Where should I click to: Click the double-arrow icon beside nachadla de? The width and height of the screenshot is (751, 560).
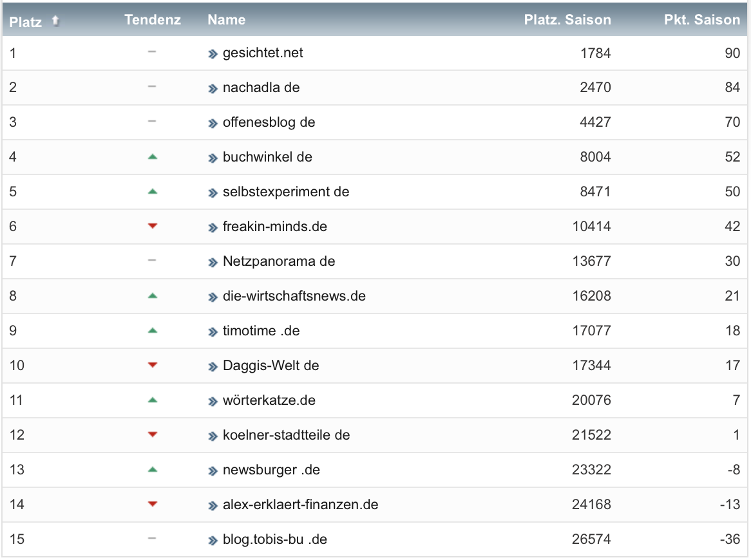pyautogui.click(x=213, y=89)
